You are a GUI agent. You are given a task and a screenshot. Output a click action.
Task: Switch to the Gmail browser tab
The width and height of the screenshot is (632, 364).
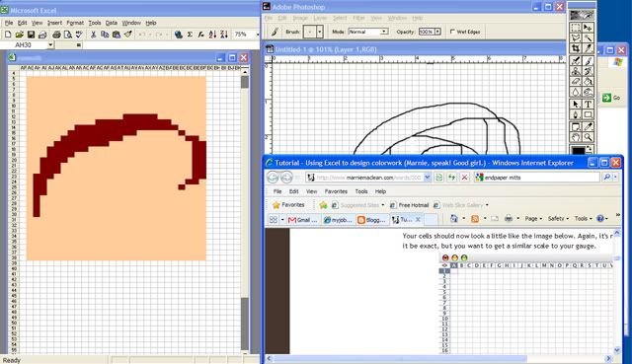coord(303,220)
